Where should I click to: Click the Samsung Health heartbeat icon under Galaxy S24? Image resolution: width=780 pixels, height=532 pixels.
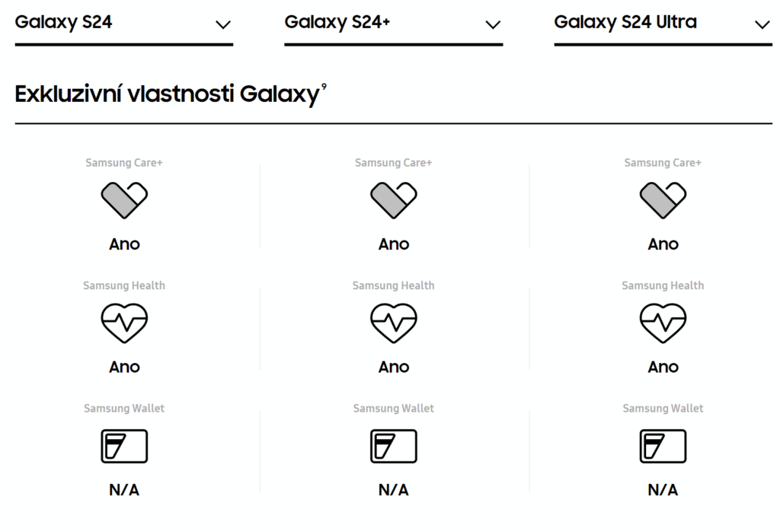[x=124, y=323]
